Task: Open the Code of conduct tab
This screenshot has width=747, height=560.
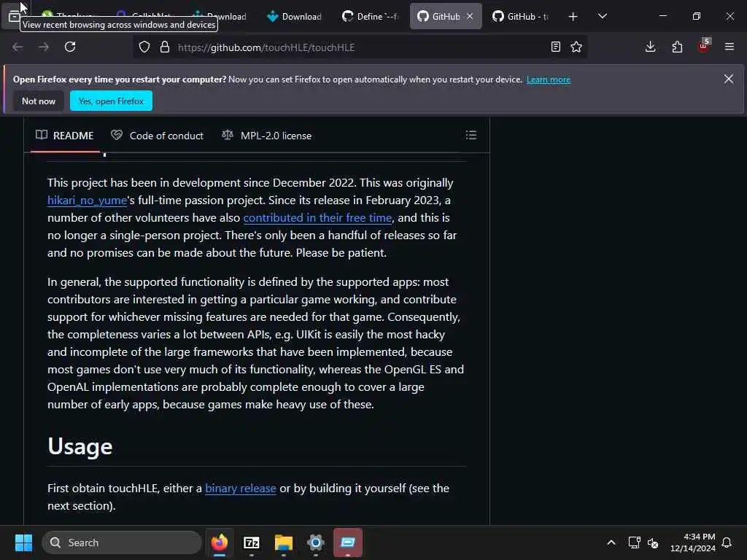Action: pyautogui.click(x=158, y=136)
